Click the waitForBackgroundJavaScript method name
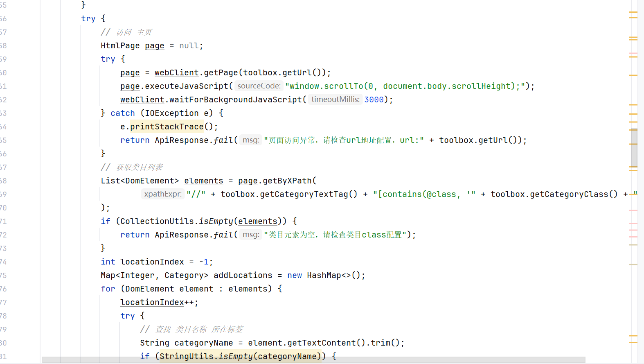 pyautogui.click(x=236, y=99)
